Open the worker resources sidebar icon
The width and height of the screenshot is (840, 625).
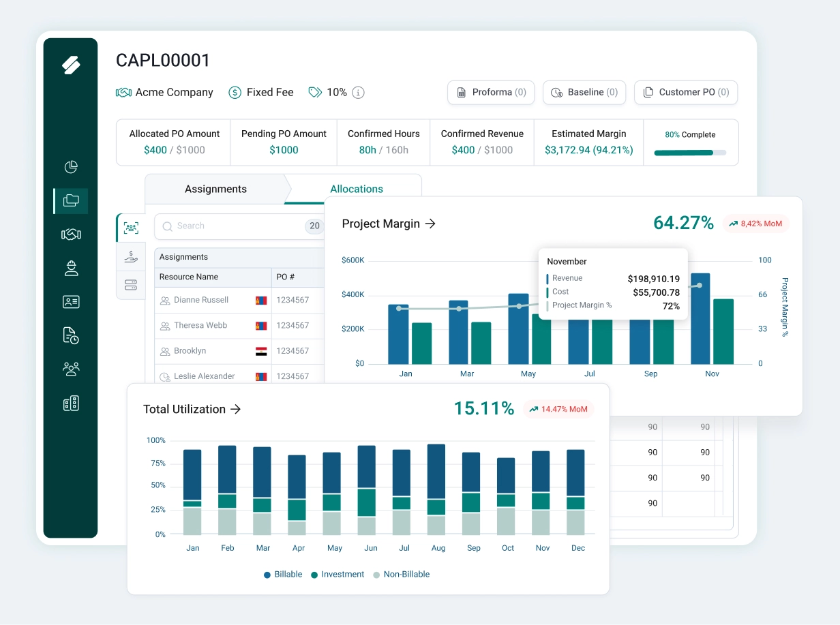click(x=71, y=268)
